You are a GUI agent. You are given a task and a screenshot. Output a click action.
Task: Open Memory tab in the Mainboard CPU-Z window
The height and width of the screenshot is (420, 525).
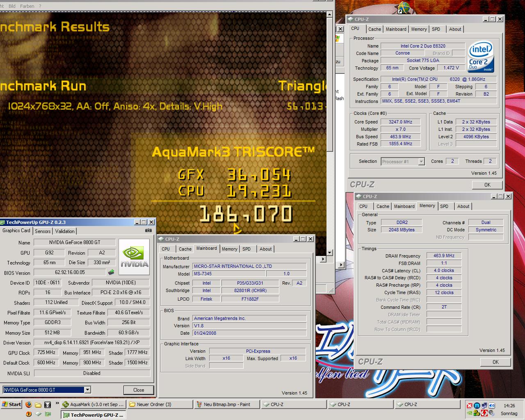tap(230, 249)
